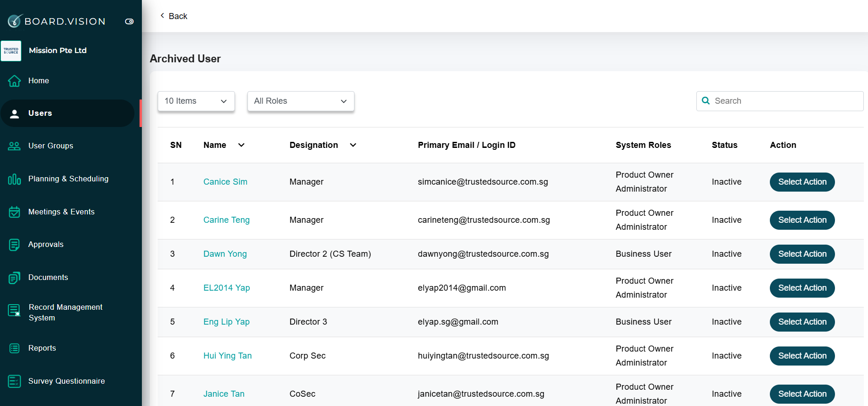Toggle the sidebar collapse switch icon
868x406 pixels.
[129, 21]
